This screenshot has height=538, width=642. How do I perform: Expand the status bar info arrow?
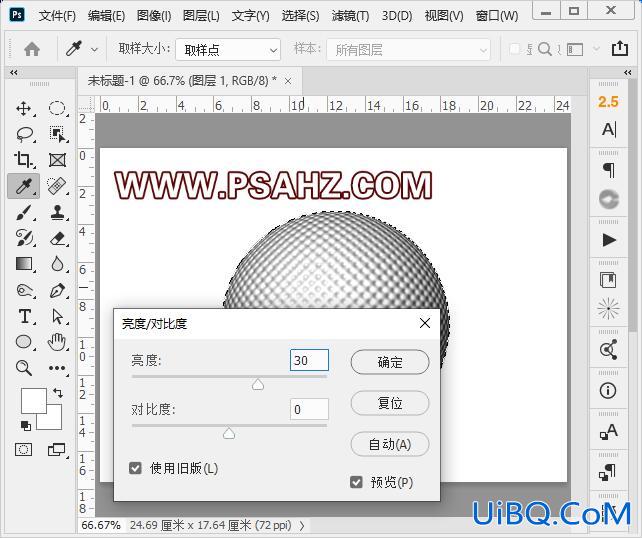[x=302, y=525]
